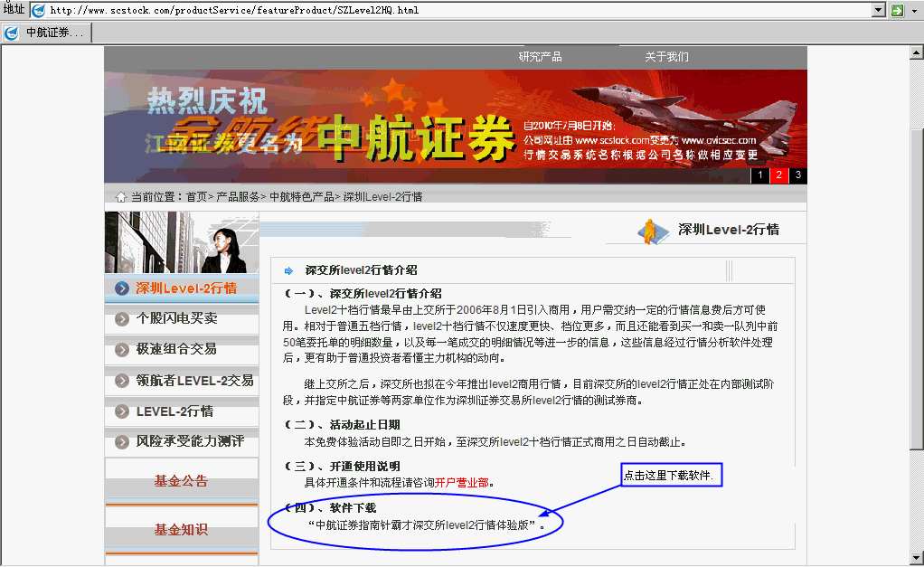Go to 首页 breadcrumb link
This screenshot has width=924, height=567.
pyautogui.click(x=196, y=197)
